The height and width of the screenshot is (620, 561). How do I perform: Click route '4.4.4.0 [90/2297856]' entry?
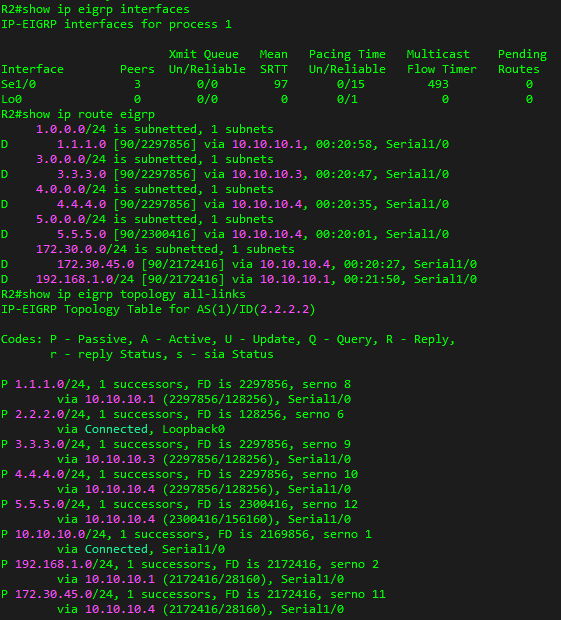tap(225, 204)
